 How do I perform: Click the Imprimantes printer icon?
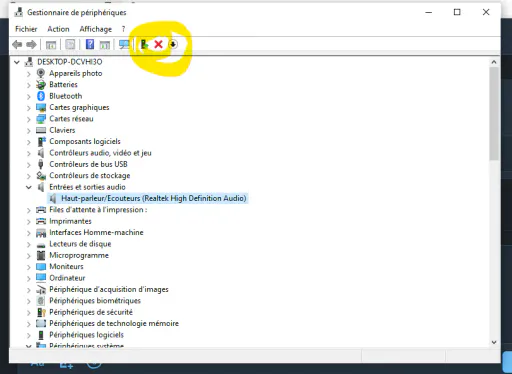[x=41, y=221]
